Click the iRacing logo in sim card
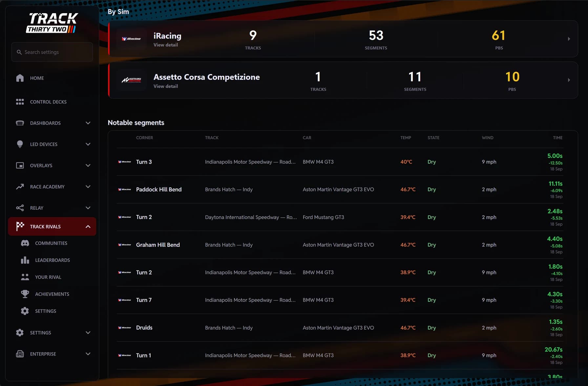Image resolution: width=588 pixels, height=386 pixels. pyautogui.click(x=131, y=39)
